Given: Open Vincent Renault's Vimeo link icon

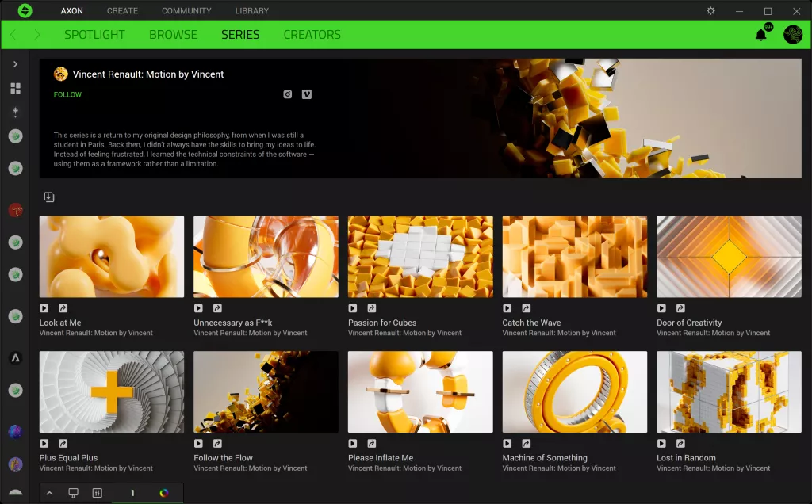Looking at the screenshot, I should [x=307, y=94].
